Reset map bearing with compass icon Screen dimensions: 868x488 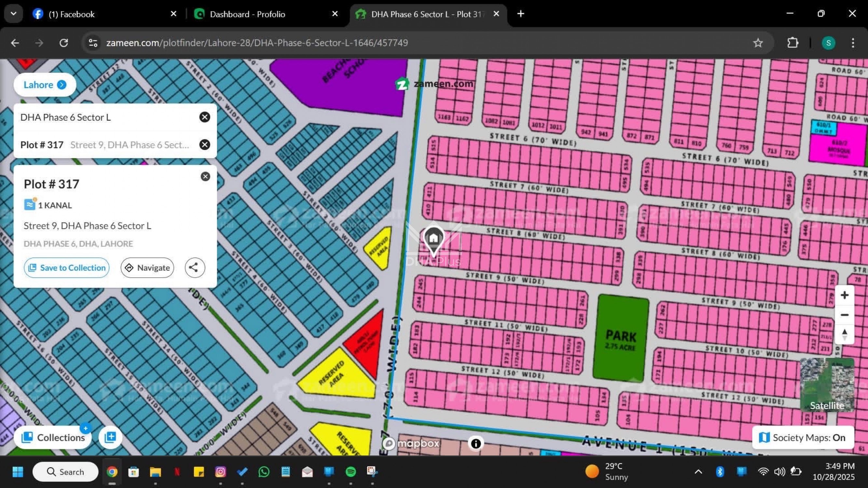844,334
